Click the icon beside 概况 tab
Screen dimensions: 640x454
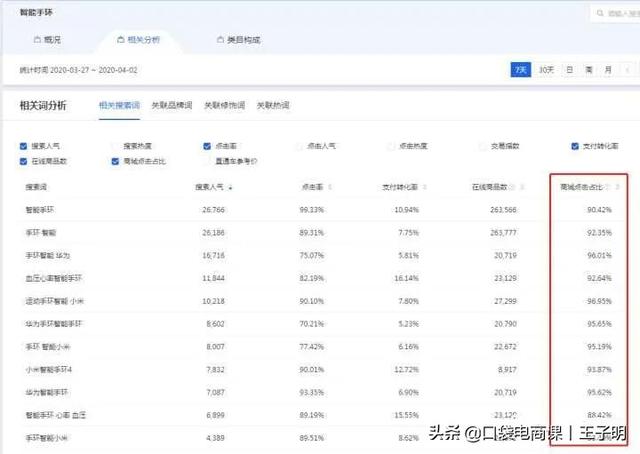tap(37, 40)
